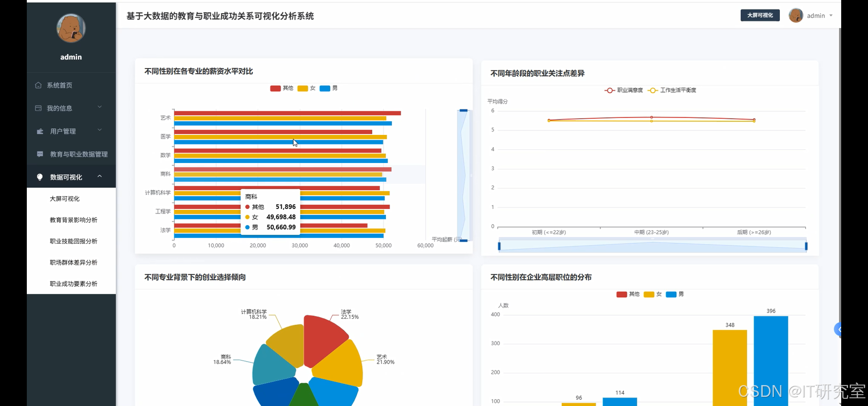Image resolution: width=868 pixels, height=406 pixels.
Task: Open 职业成功要素分析 submenu item
Action: (74, 284)
